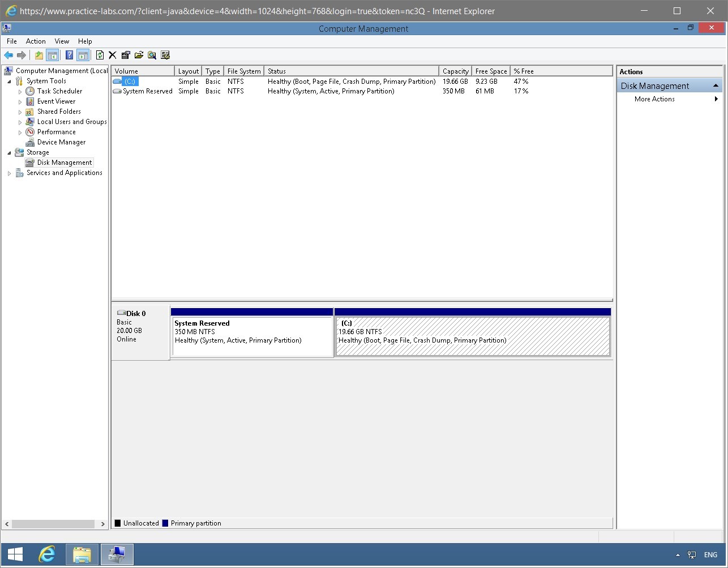Toggle the Show/Hide Action Pane icon
This screenshot has height=568, width=728.
coord(83,55)
